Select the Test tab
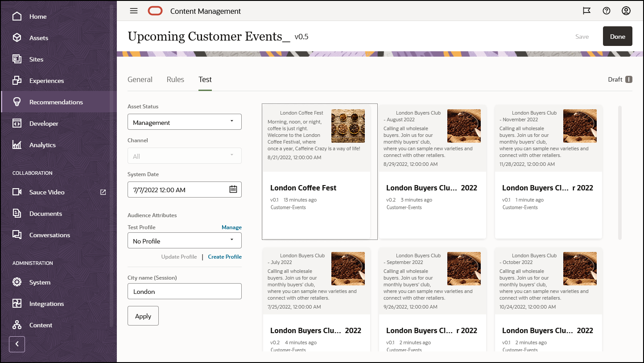The image size is (644, 363). [x=205, y=79]
